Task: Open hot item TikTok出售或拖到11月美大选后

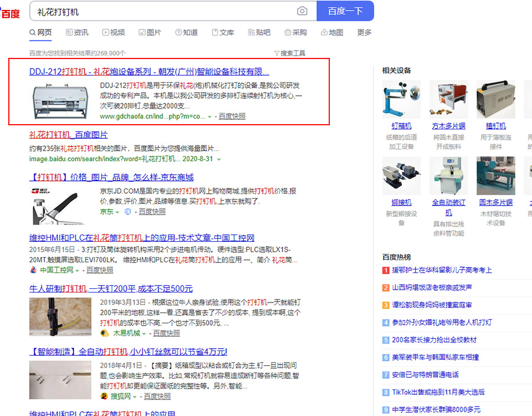Action: [438, 392]
